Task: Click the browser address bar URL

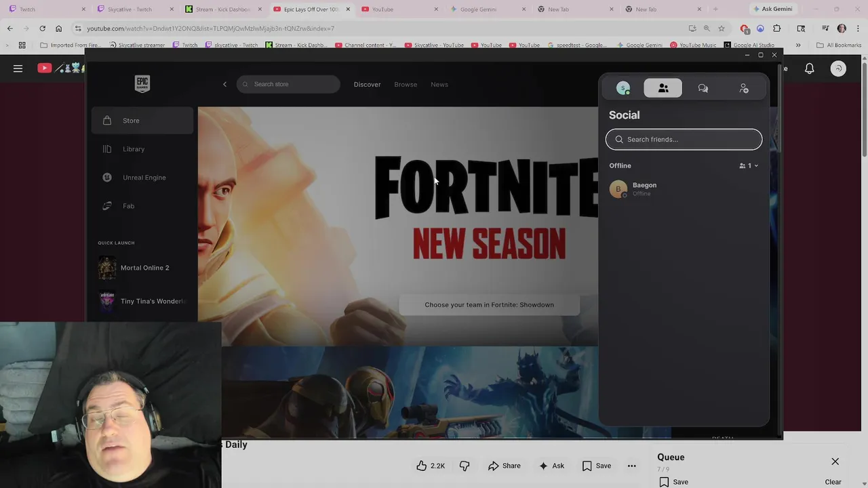Action: pyautogui.click(x=210, y=28)
